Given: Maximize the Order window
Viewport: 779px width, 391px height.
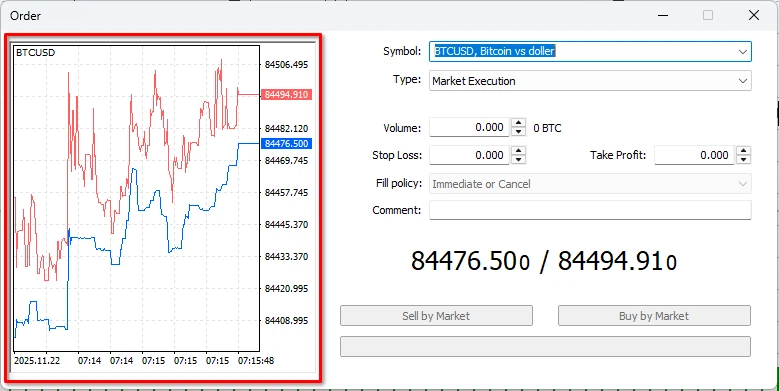Looking at the screenshot, I should (x=708, y=15).
